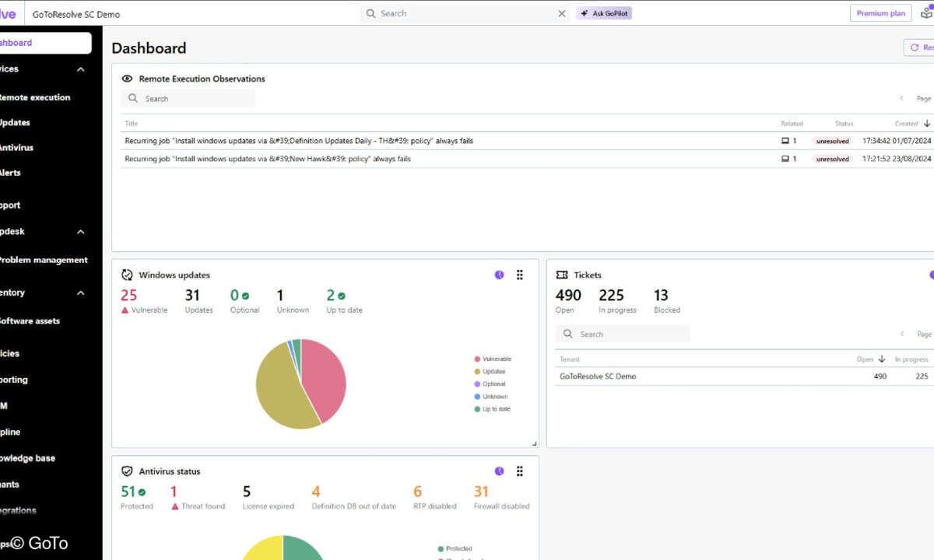Image resolution: width=934 pixels, height=560 pixels.
Task: Click the "225" In progress tickets count
Action: 611,296
